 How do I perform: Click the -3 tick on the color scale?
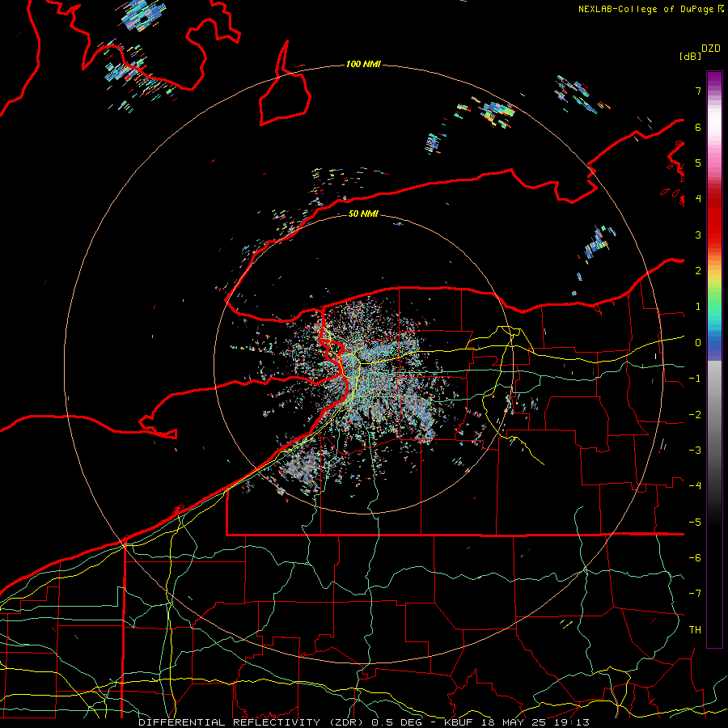695,451
